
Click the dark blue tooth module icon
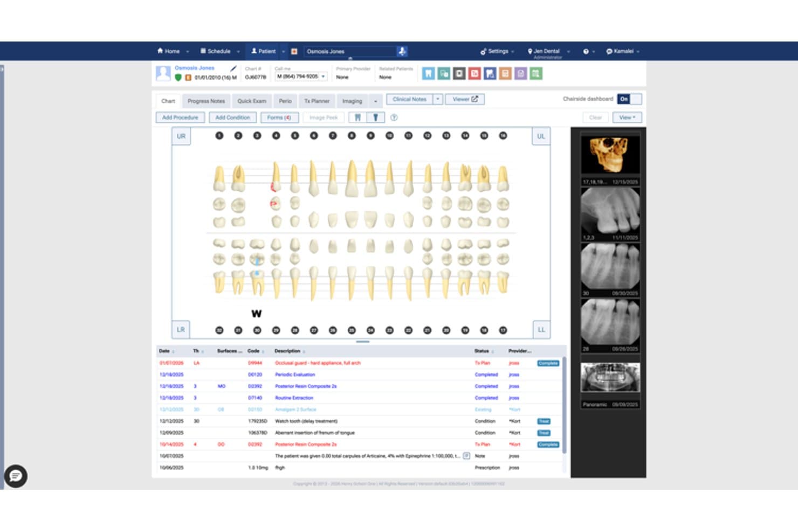pyautogui.click(x=490, y=73)
